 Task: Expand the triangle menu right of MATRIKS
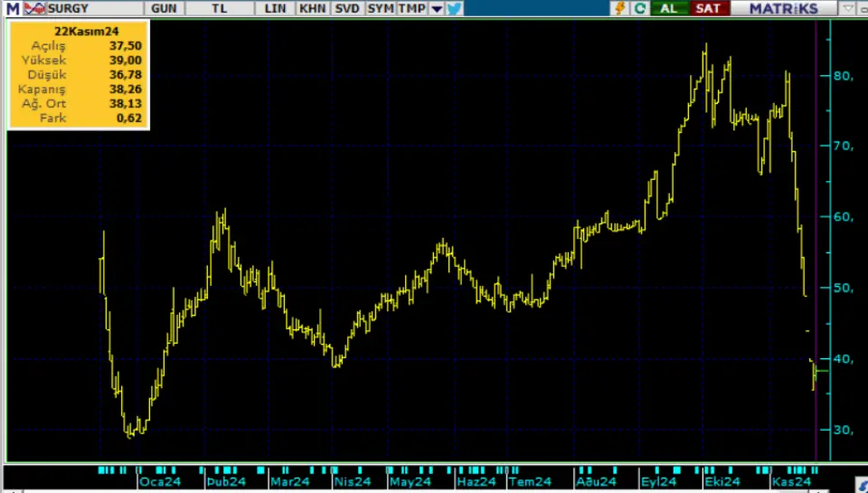pyautogui.click(x=846, y=8)
